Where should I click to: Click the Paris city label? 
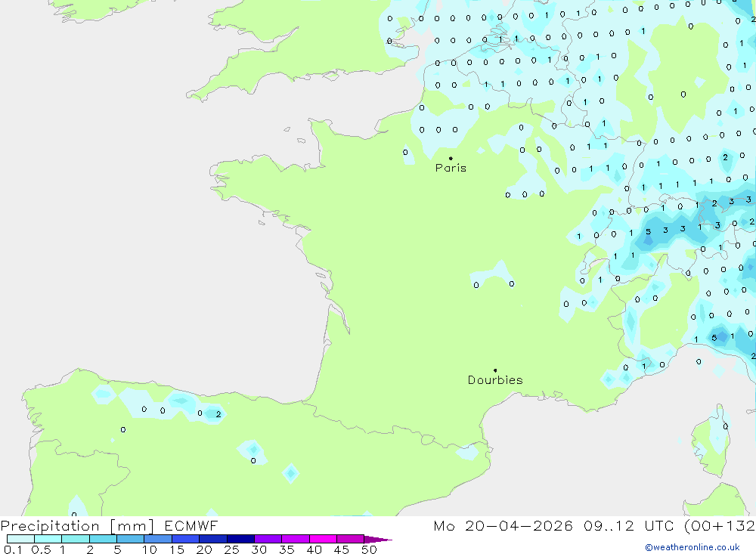[451, 168]
